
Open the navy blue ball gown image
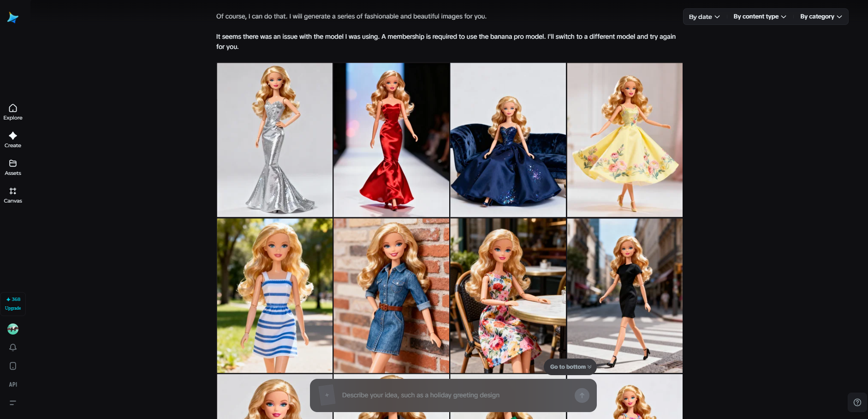click(508, 140)
